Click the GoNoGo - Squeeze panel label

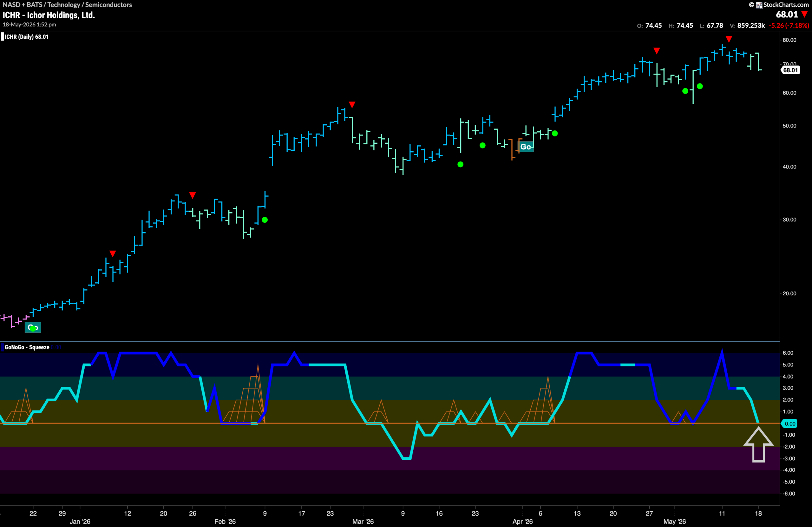27,347
